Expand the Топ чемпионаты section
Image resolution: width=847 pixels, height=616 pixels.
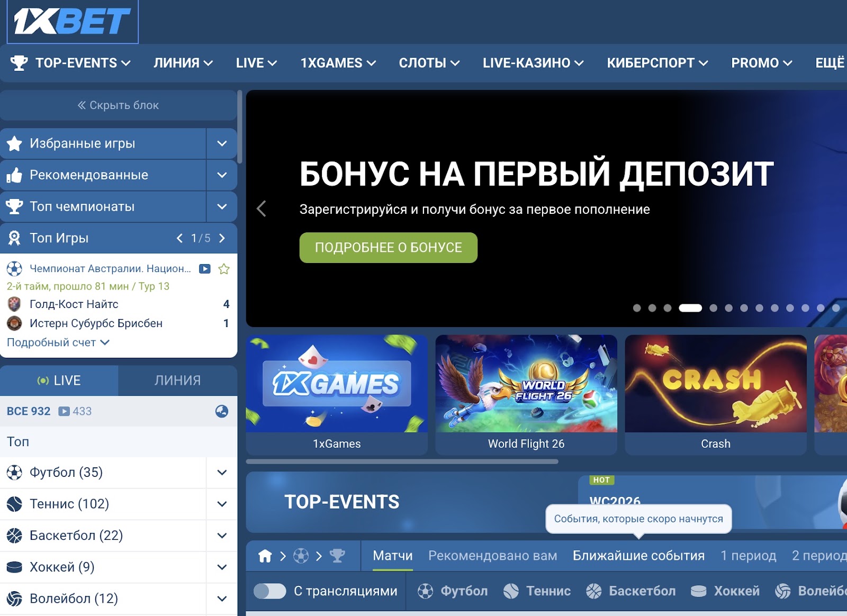[222, 206]
